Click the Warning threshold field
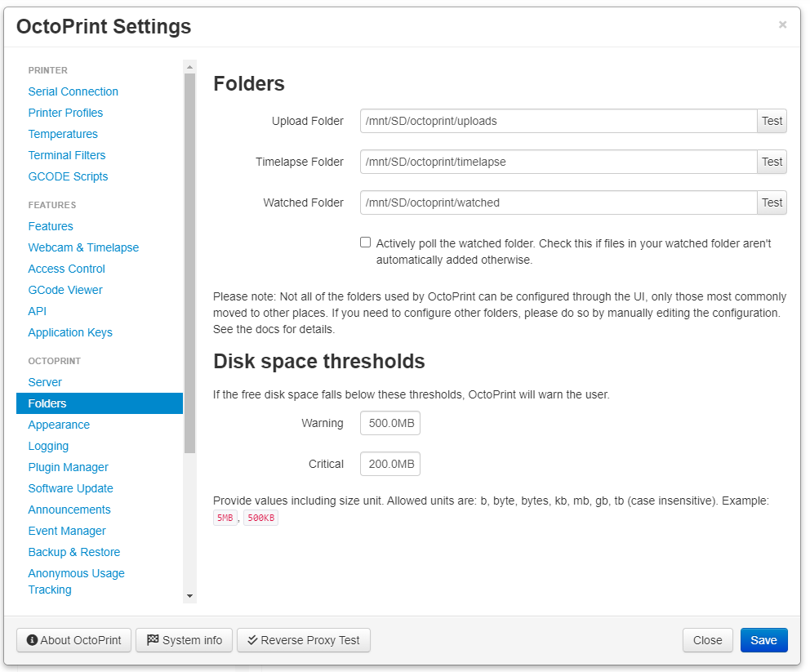The height and width of the screenshot is (672, 810). pyautogui.click(x=390, y=423)
